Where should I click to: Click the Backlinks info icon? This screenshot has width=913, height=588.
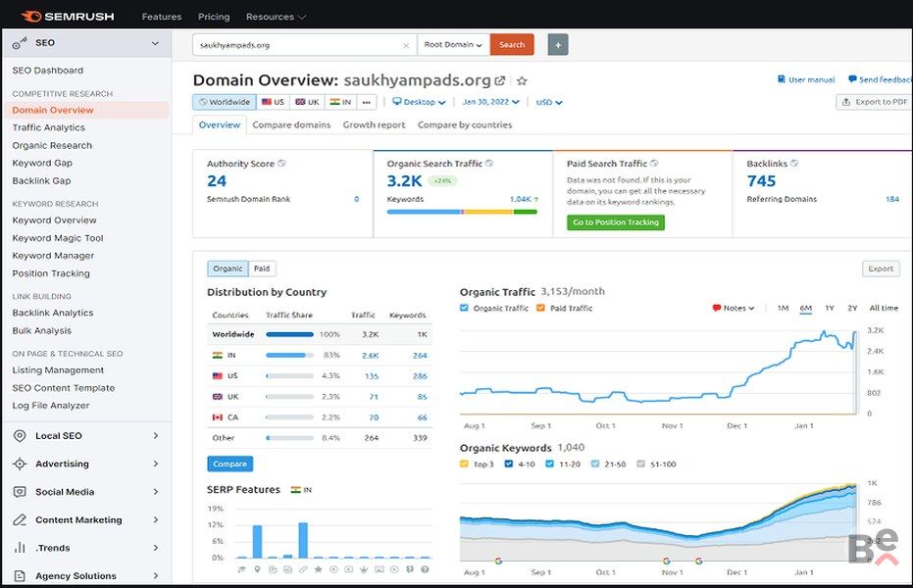[794, 164]
